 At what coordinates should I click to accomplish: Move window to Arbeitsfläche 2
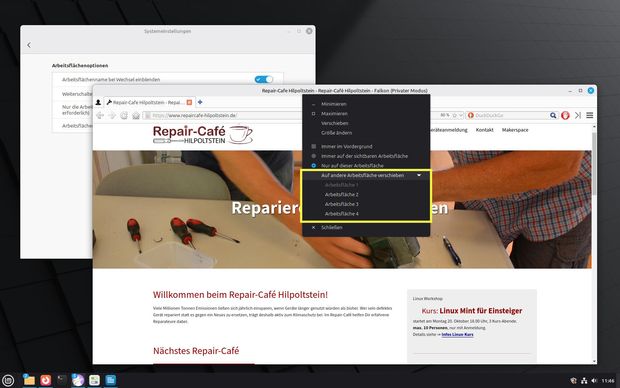point(342,195)
